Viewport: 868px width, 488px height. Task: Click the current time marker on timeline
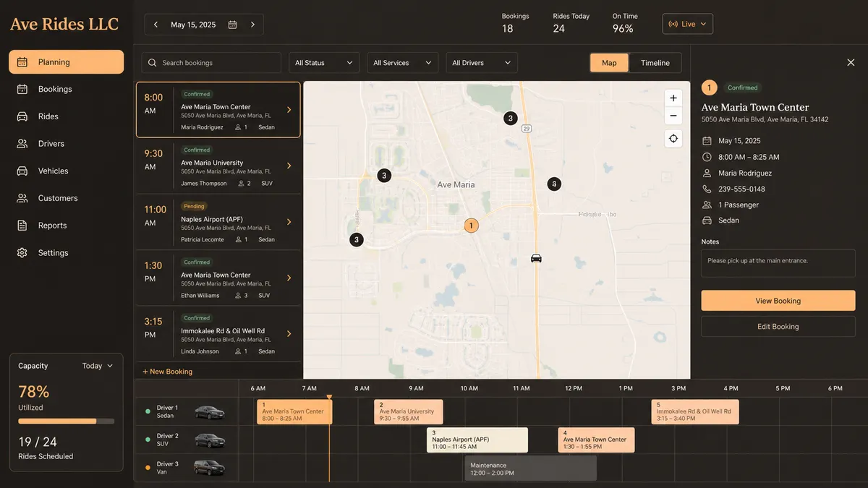point(329,397)
